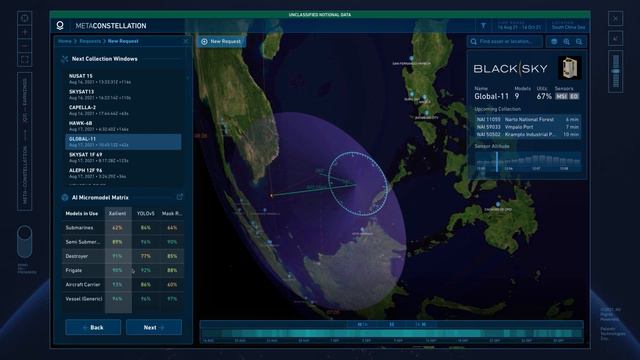This screenshot has width=640, height=360.
Task: Select CAPELLA-2 collection window
Action: tap(123, 110)
